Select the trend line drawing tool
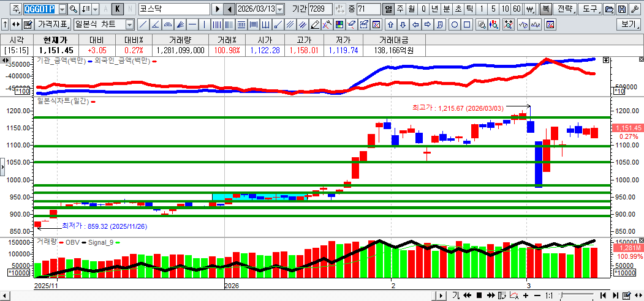 coord(143,24)
